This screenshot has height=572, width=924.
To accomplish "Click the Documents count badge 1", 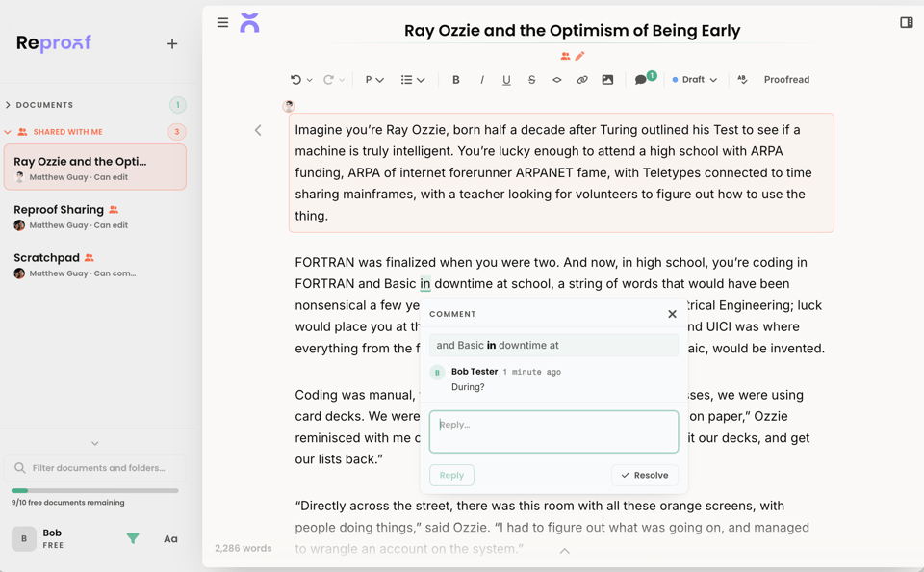I will pos(178,105).
